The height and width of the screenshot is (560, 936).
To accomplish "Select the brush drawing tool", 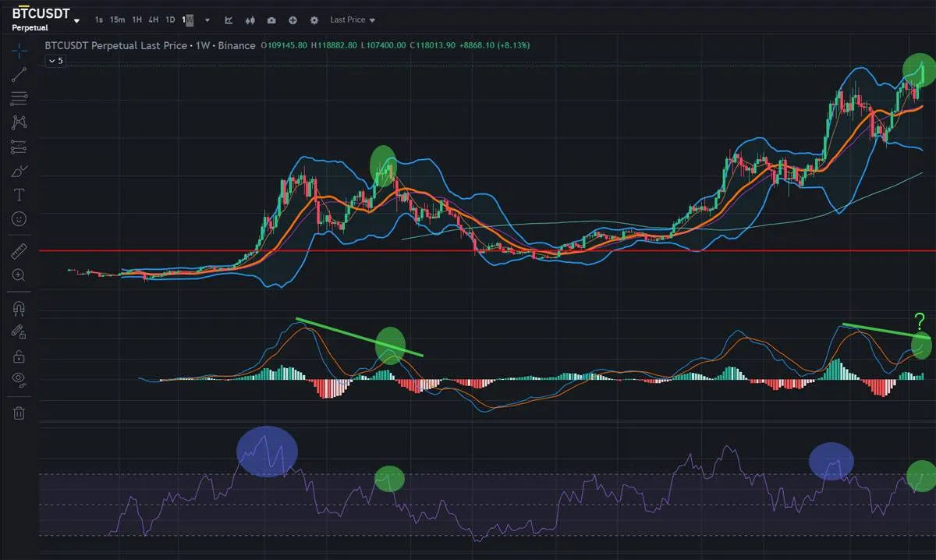I will [x=19, y=171].
